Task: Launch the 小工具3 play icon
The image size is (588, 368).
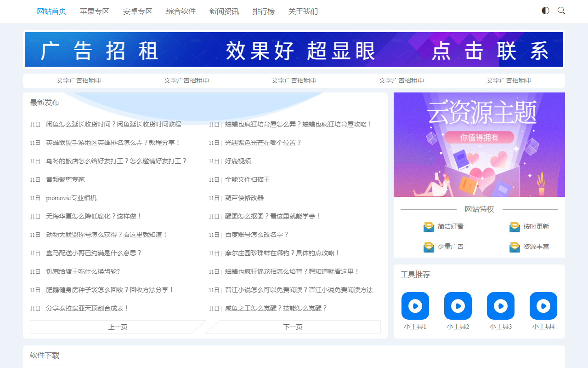Action: point(501,306)
